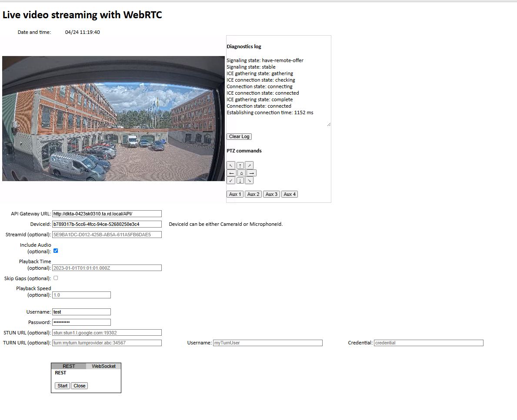The width and height of the screenshot is (517, 420).
Task: Focus the Username field containing test
Action: point(81,312)
